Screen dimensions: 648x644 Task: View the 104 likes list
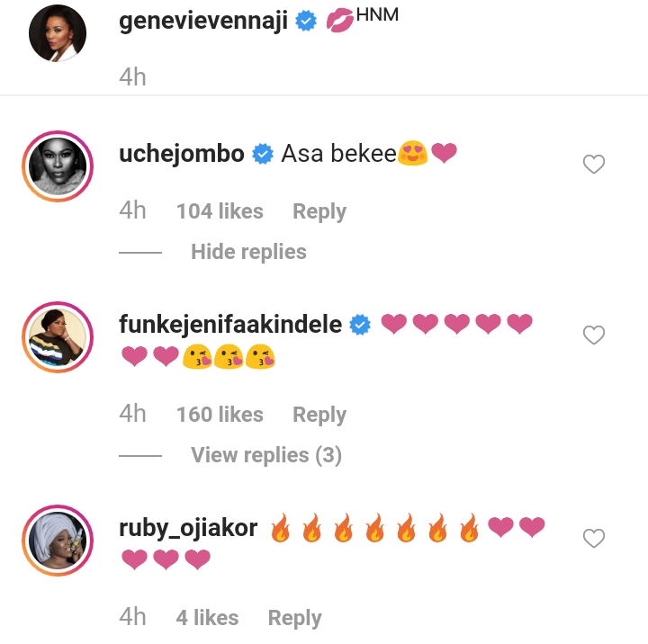pos(220,211)
